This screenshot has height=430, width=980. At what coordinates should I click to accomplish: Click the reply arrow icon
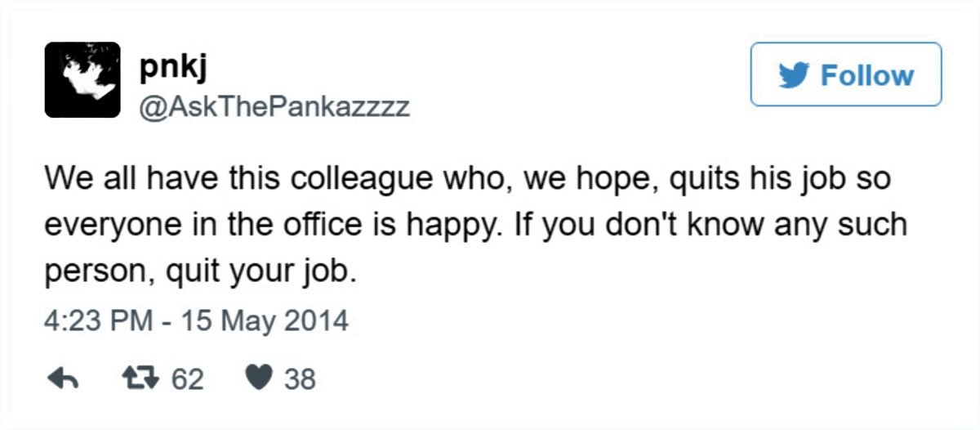(x=63, y=378)
